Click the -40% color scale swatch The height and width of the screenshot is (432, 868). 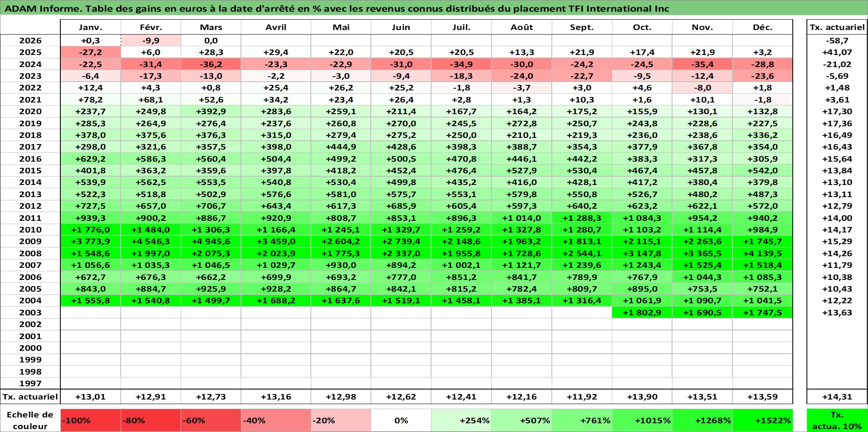tap(276, 420)
